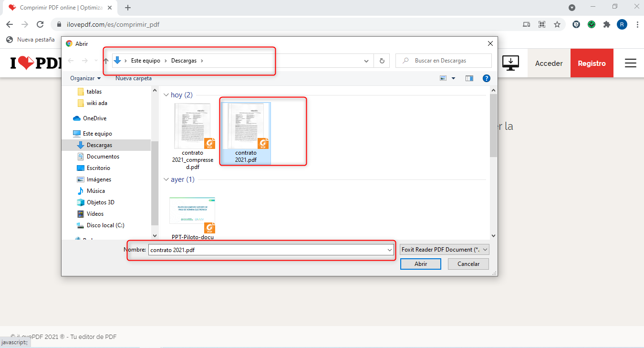
Task: Bookmark page with star icon
Action: click(x=557, y=24)
